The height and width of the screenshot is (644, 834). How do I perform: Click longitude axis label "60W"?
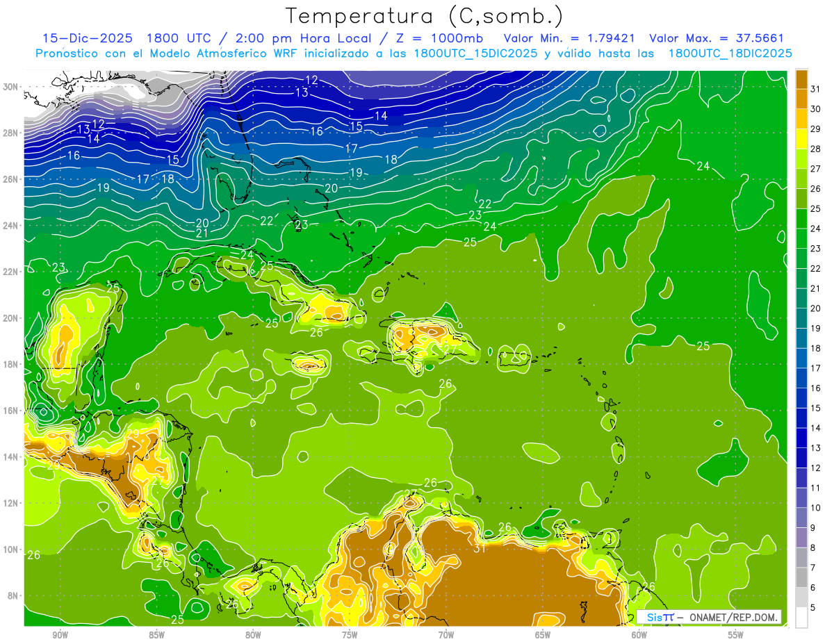point(639,635)
